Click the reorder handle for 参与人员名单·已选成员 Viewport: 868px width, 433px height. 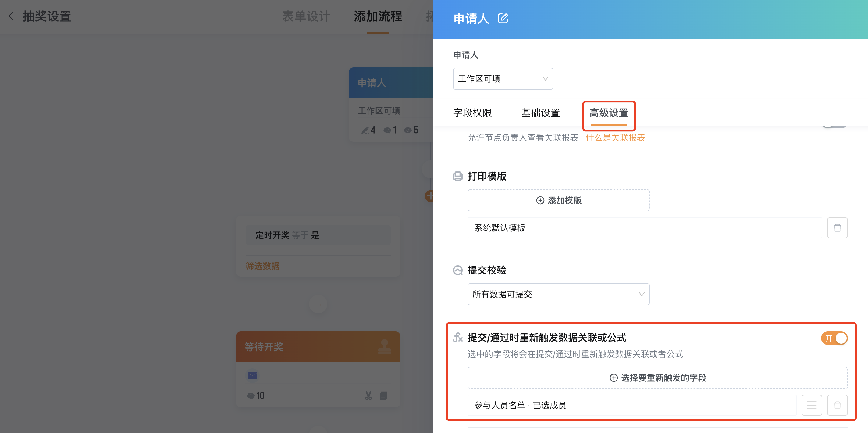point(811,405)
